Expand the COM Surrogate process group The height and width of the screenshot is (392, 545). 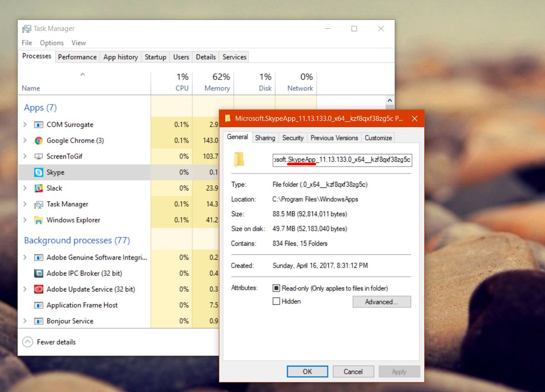25,124
